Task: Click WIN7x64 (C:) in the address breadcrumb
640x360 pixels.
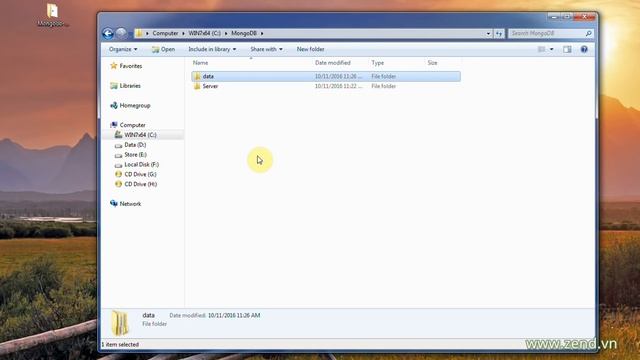Action: [x=204, y=33]
